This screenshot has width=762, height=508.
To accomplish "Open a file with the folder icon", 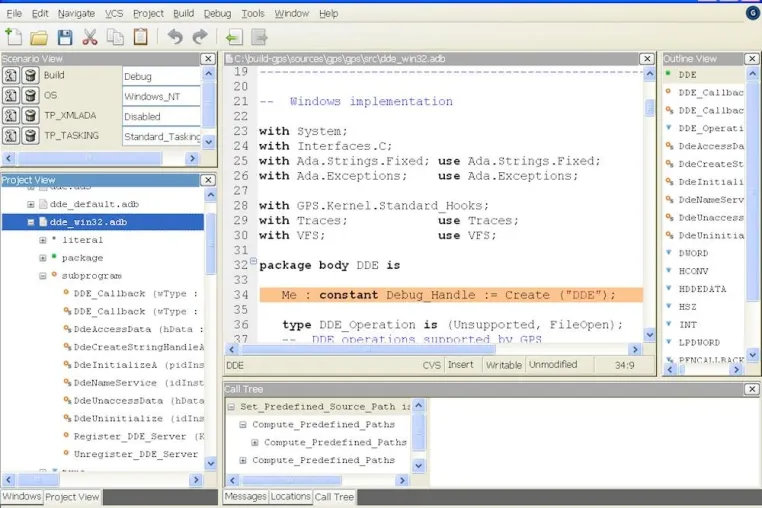I will click(x=39, y=37).
